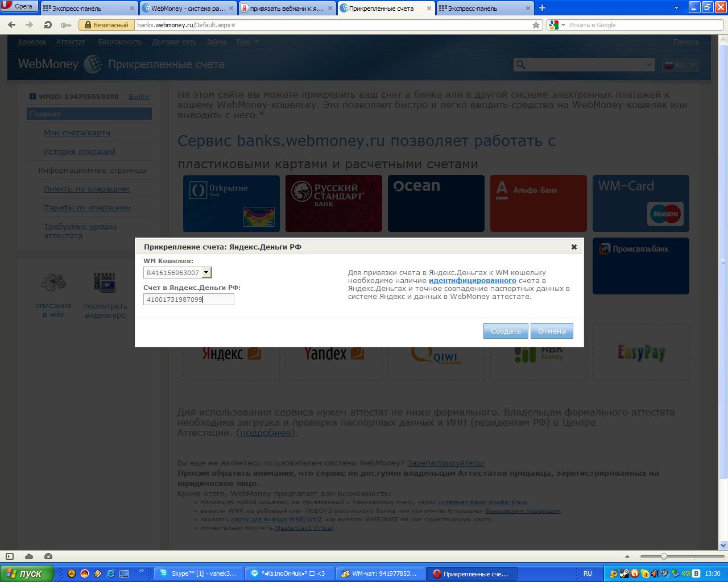Open Лимиты по операциям page

click(x=86, y=189)
